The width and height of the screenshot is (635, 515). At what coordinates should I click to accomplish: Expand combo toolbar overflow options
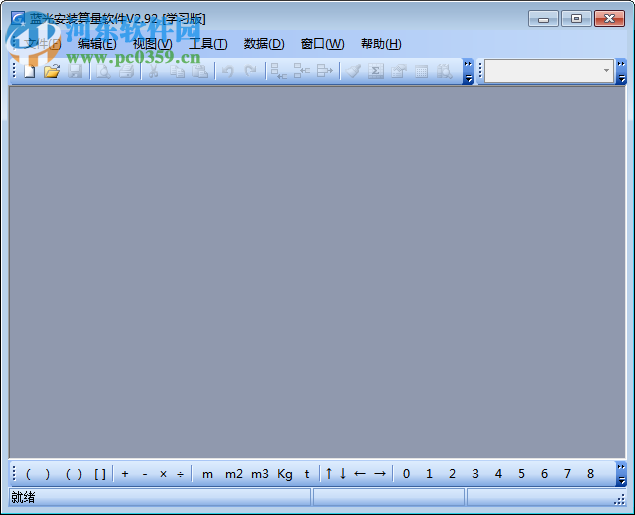tap(621, 72)
